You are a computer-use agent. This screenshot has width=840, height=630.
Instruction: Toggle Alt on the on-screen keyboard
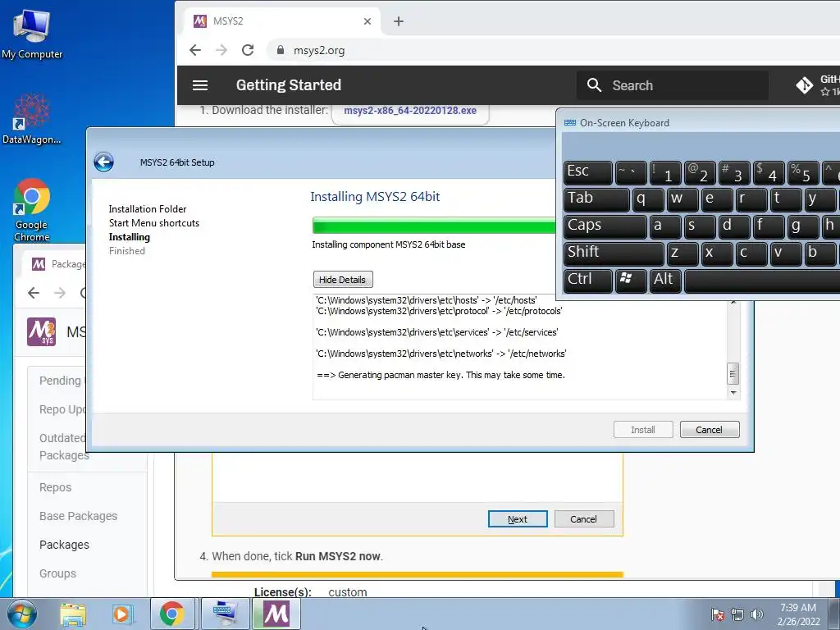click(x=664, y=281)
